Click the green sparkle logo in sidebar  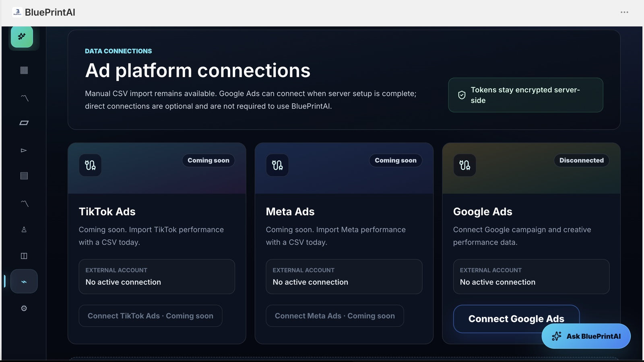(22, 37)
